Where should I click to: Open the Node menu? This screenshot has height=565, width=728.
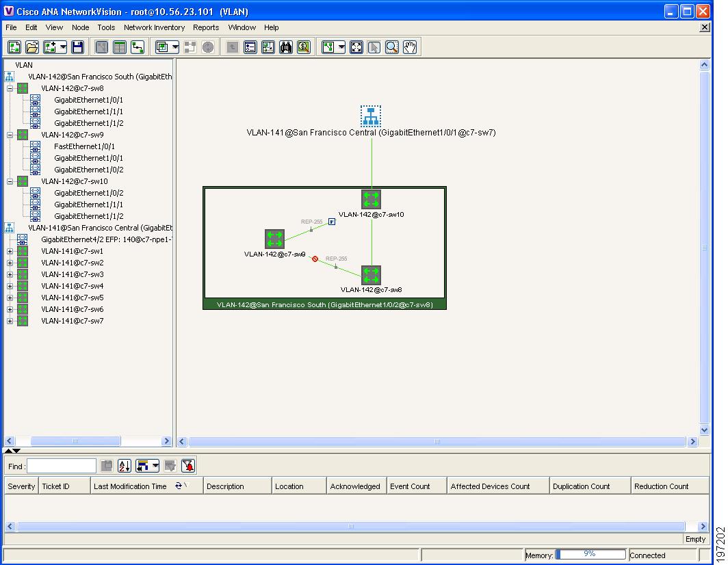[x=80, y=27]
